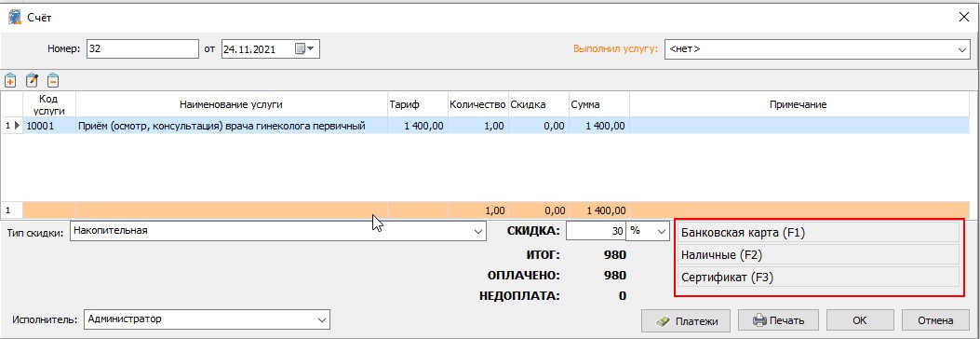Click the Количество column header
980x339 pixels.
click(477, 104)
